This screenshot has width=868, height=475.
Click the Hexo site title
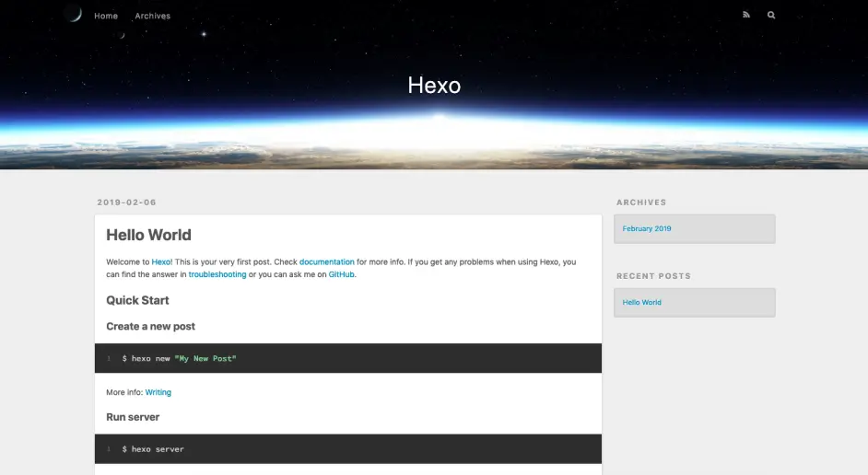(x=434, y=86)
